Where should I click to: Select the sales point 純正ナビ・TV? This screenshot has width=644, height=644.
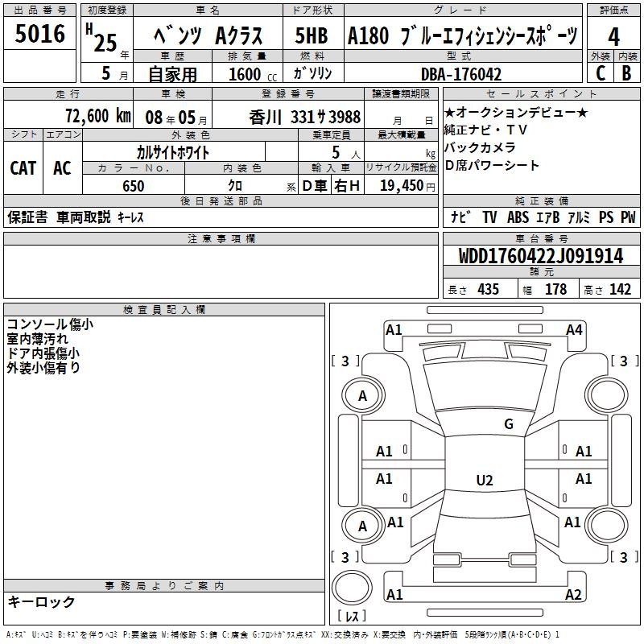[x=485, y=130]
